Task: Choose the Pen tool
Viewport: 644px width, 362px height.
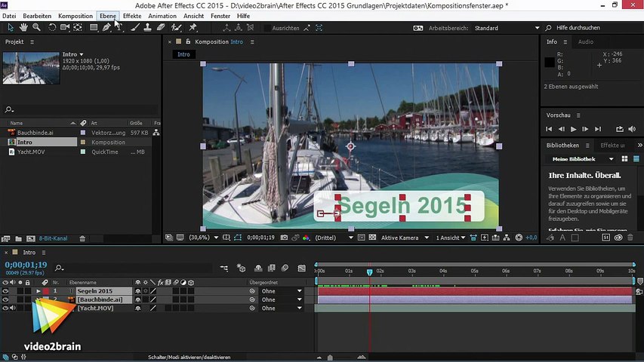Action: click(x=106, y=27)
